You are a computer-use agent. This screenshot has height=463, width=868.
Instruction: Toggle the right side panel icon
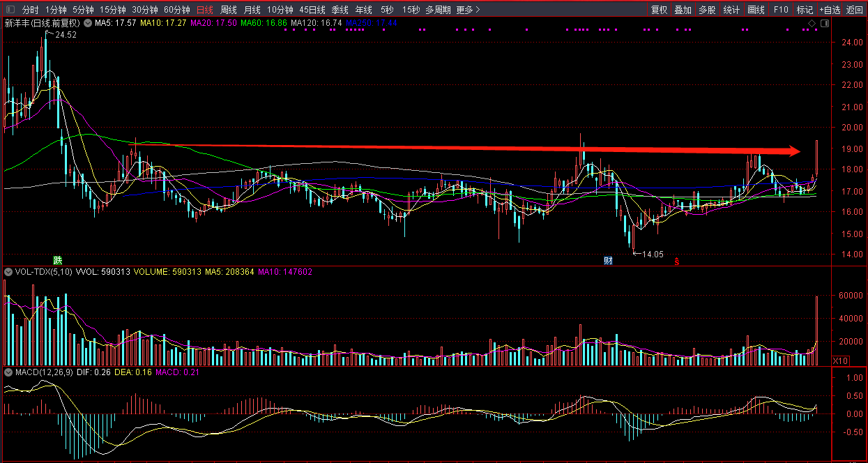coord(825,23)
